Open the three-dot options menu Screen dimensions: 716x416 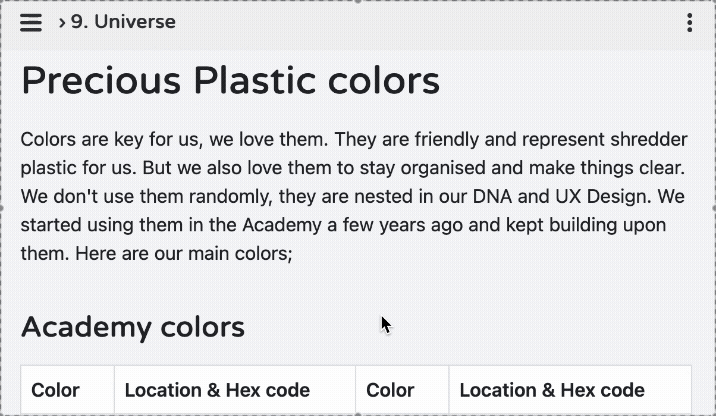point(690,22)
